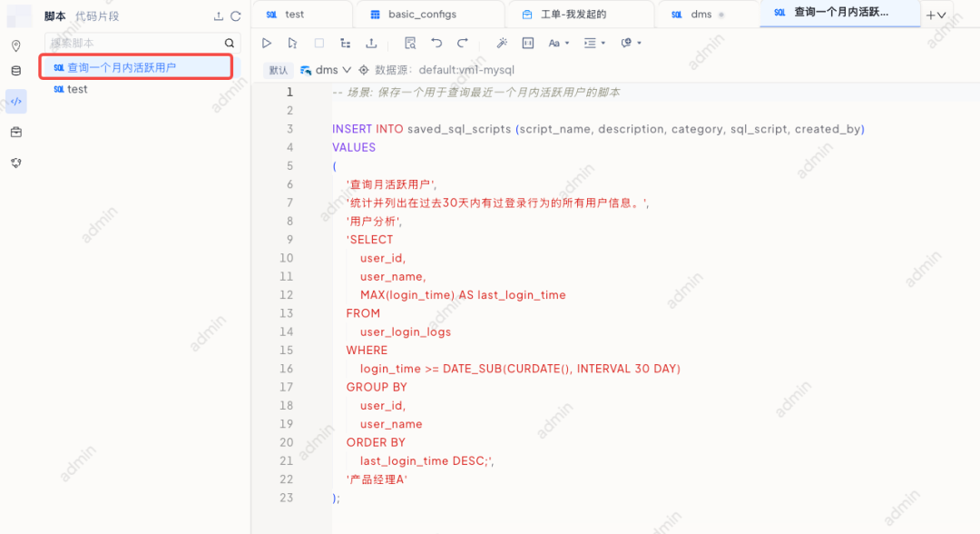The width and height of the screenshot is (980, 534).
Task: Undo the last edit
Action: point(436,44)
